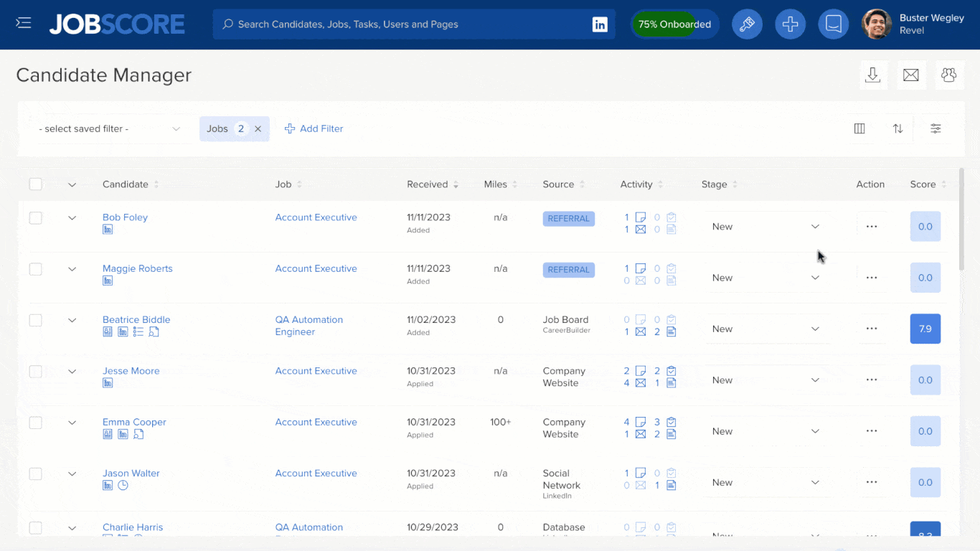The width and height of the screenshot is (980, 551).
Task: Click the envelope email candidates icon
Action: (911, 75)
